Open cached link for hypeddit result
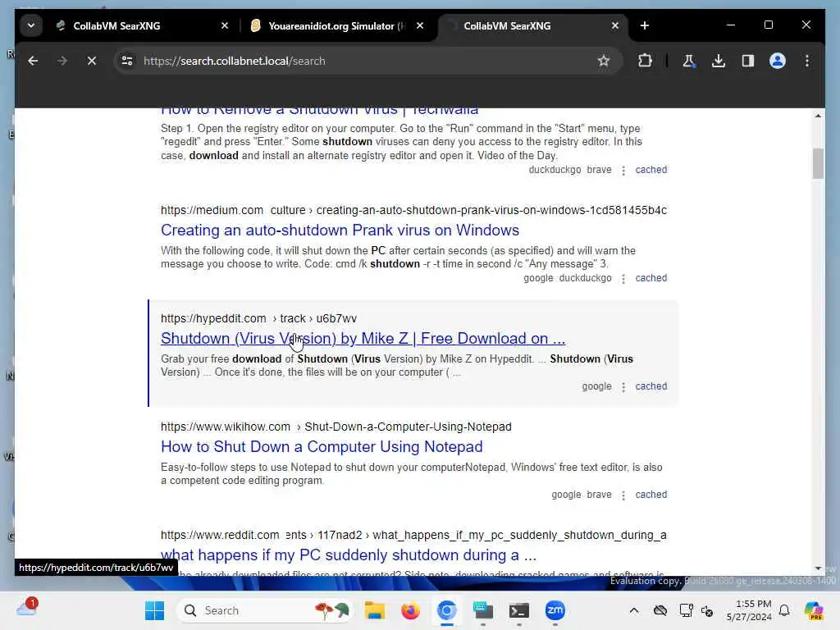The height and width of the screenshot is (630, 840). tap(651, 386)
